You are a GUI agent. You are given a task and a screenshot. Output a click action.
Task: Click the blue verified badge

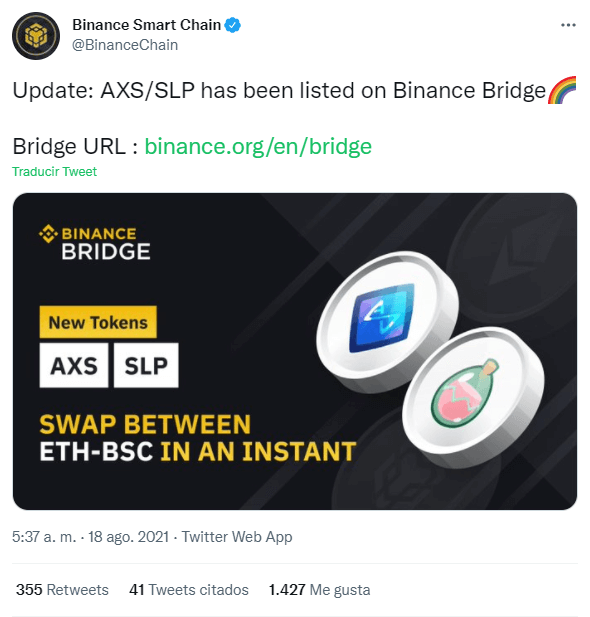[233, 25]
